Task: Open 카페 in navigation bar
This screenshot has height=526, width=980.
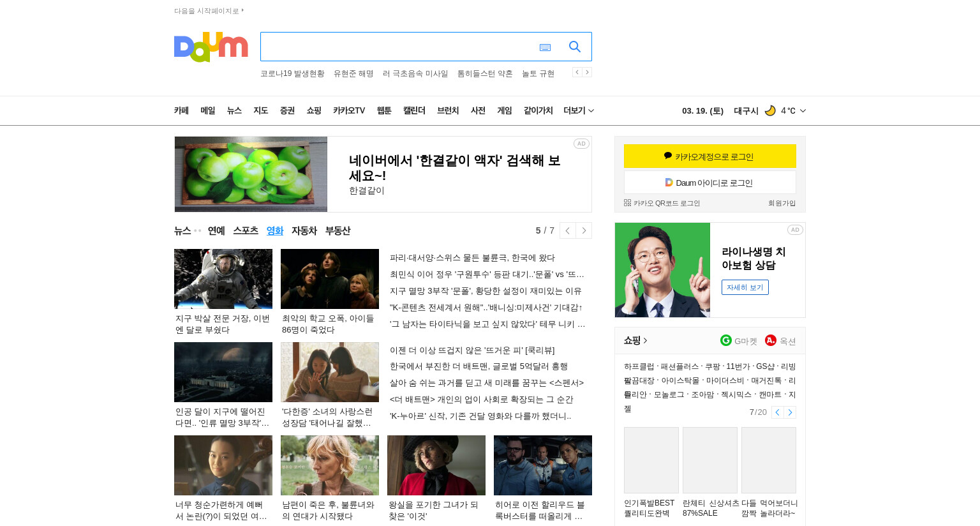Action: point(181,110)
